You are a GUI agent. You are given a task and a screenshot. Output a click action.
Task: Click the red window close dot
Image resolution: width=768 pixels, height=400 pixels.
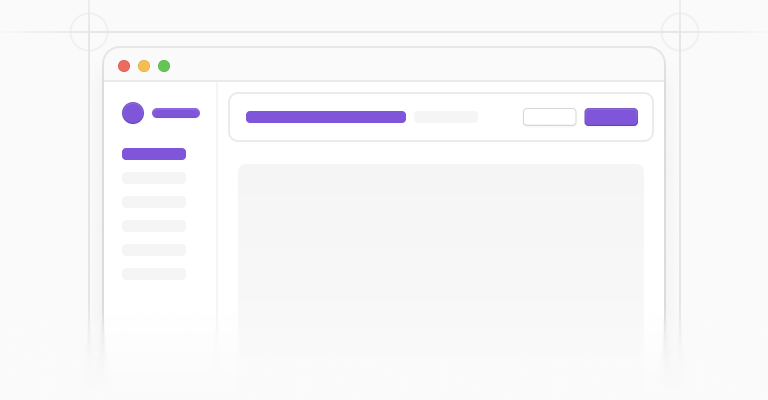124,66
